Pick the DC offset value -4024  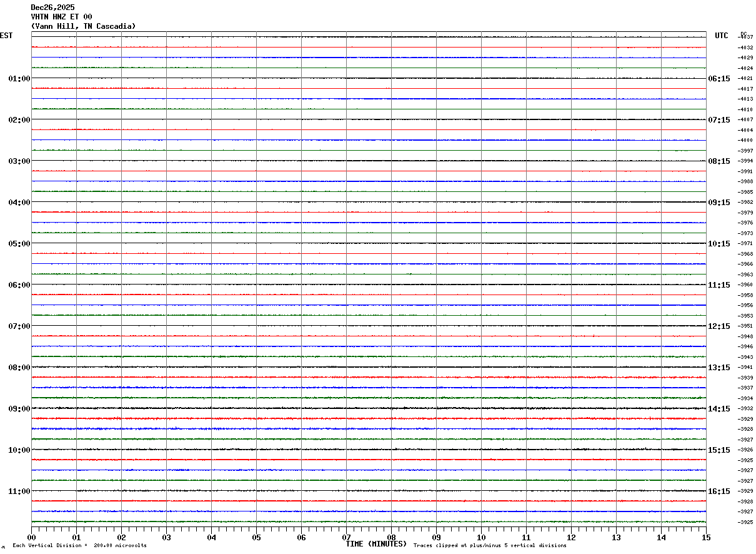click(745, 68)
